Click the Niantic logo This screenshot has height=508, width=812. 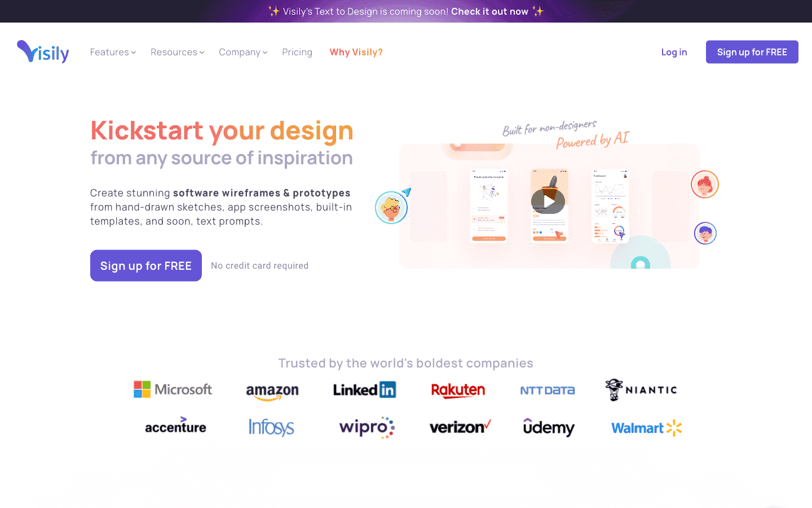(x=641, y=390)
